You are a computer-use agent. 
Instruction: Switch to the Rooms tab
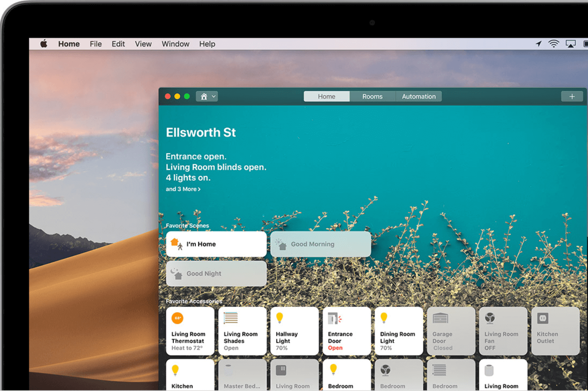372,96
